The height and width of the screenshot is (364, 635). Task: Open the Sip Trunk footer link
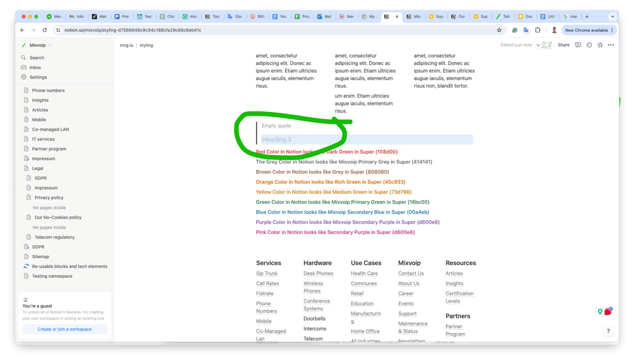click(x=267, y=273)
